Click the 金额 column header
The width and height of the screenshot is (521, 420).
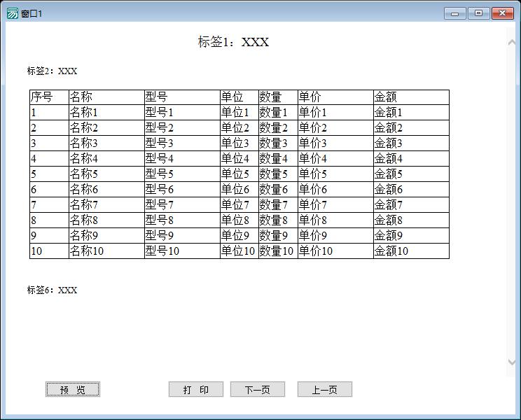(412, 97)
